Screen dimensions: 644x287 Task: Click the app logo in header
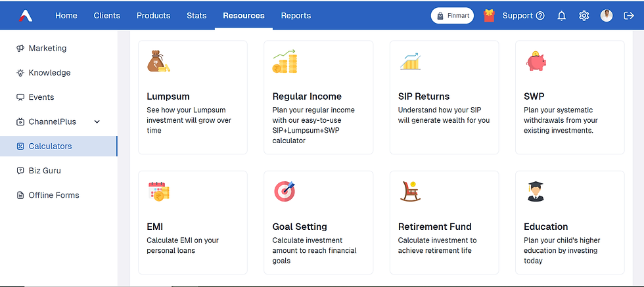pyautogui.click(x=26, y=16)
